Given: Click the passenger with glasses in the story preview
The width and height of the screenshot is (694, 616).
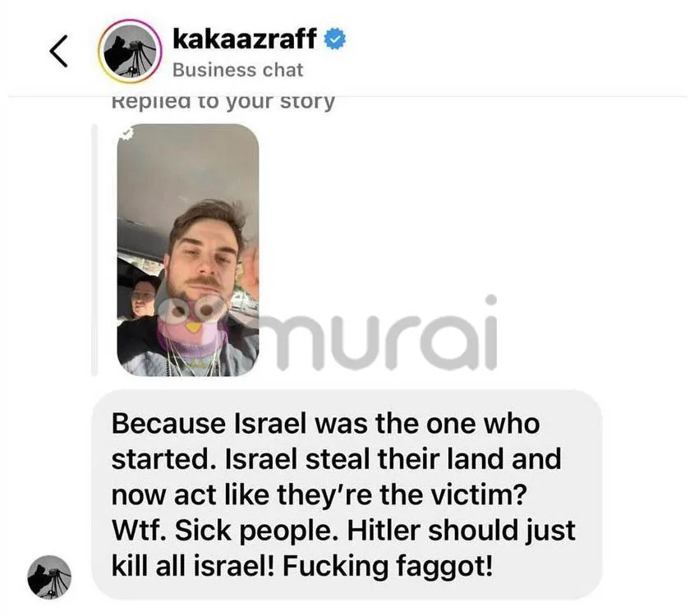Looking at the screenshot, I should [x=143, y=297].
